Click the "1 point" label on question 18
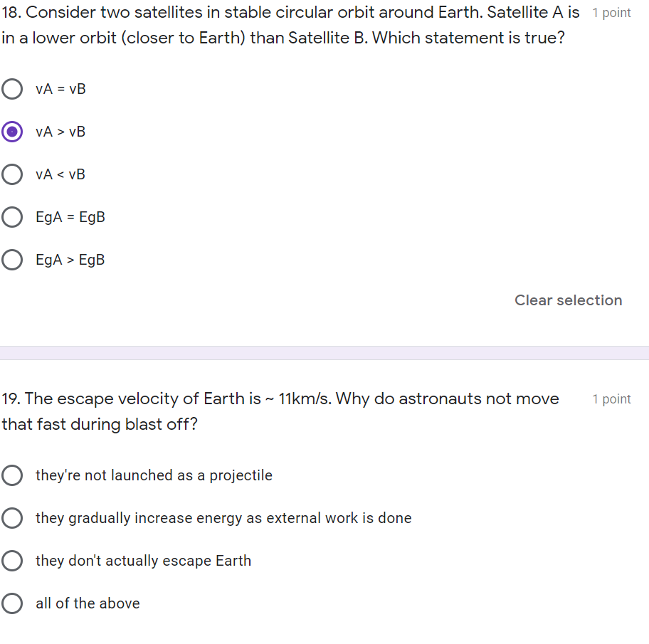Viewport: 649px width, 644px height. tap(611, 12)
